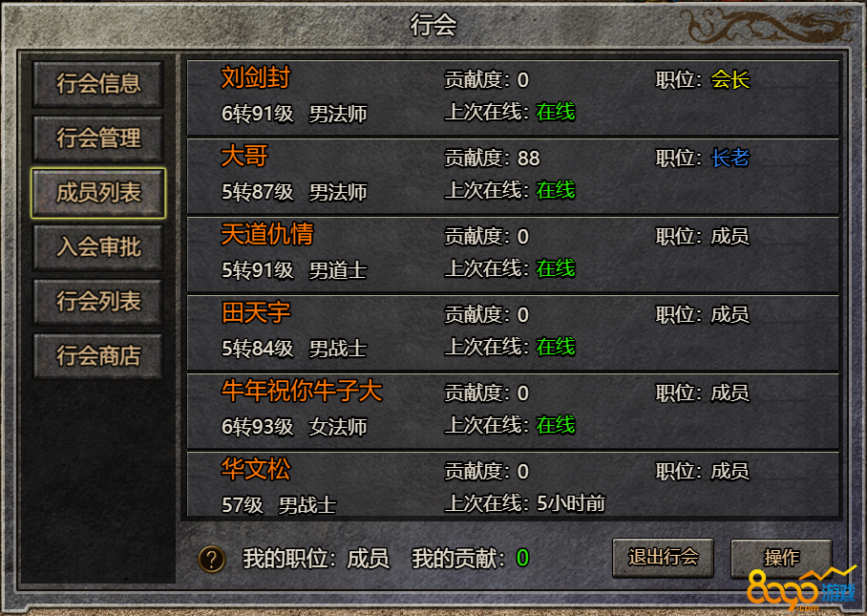
Task: Click the question mark help icon
Action: (212, 559)
